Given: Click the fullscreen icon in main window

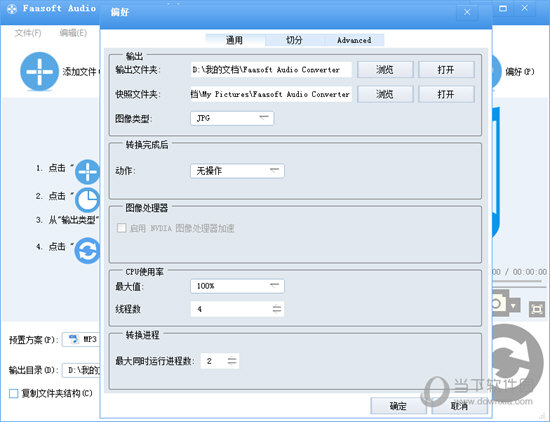Looking at the screenshot, I should pos(537,309).
